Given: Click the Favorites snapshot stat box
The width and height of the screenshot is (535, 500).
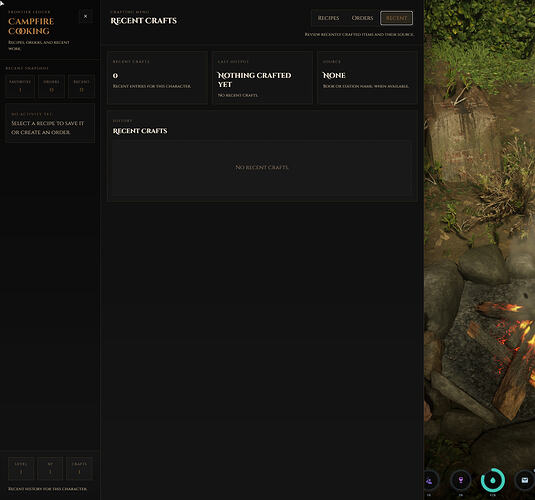Looking at the screenshot, I should [x=20, y=86].
